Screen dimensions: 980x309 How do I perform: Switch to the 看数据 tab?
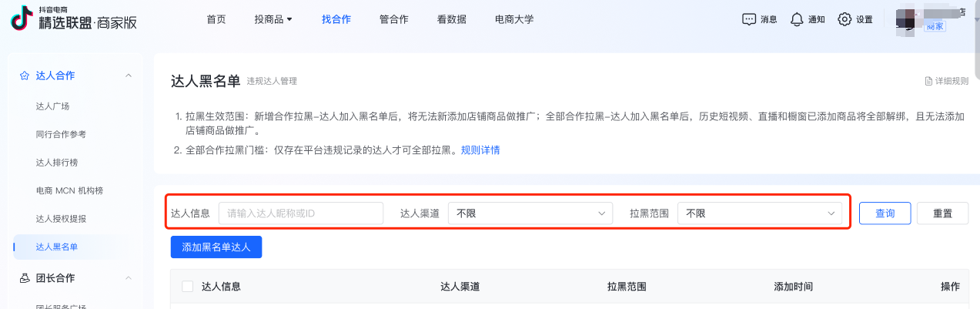451,19
